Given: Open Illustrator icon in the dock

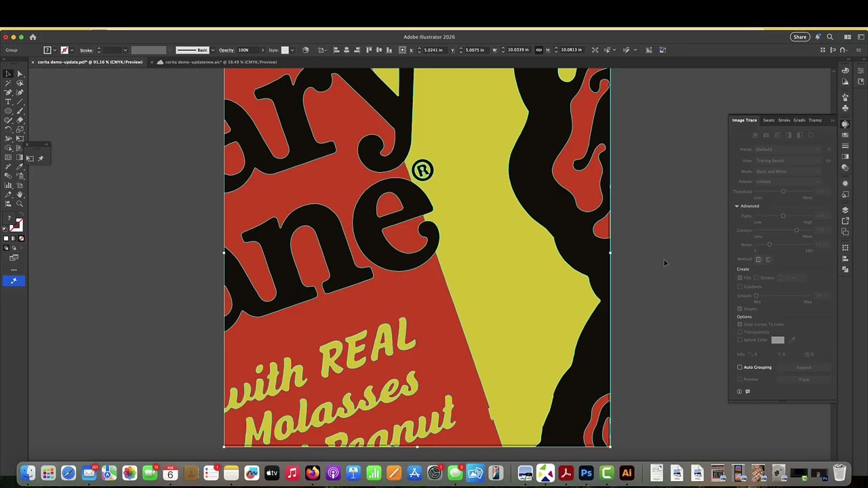Looking at the screenshot, I should tap(627, 473).
